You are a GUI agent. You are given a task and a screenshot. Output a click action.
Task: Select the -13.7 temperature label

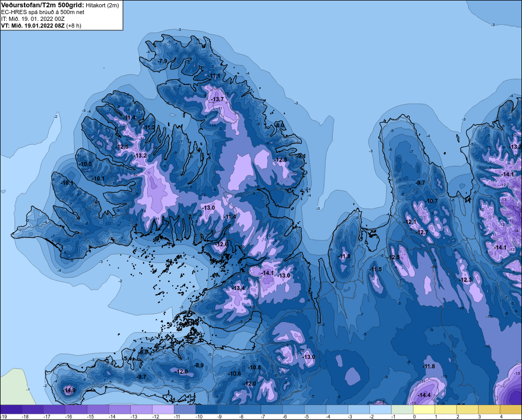point(218,100)
